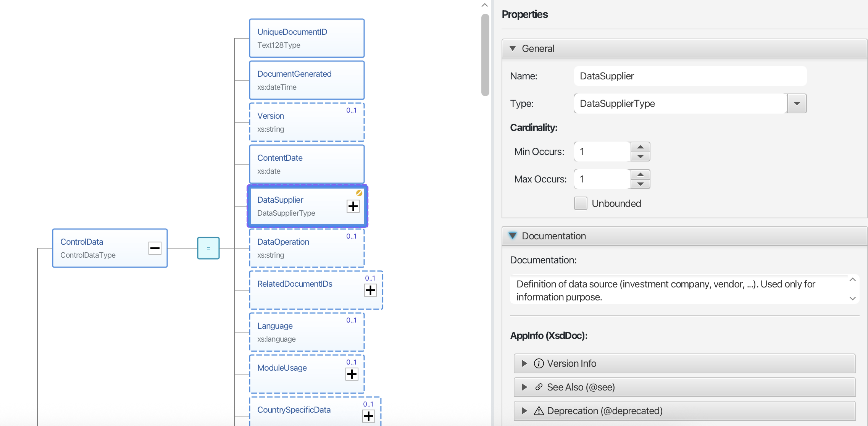Select the UniqueDocumentID element

(x=307, y=38)
